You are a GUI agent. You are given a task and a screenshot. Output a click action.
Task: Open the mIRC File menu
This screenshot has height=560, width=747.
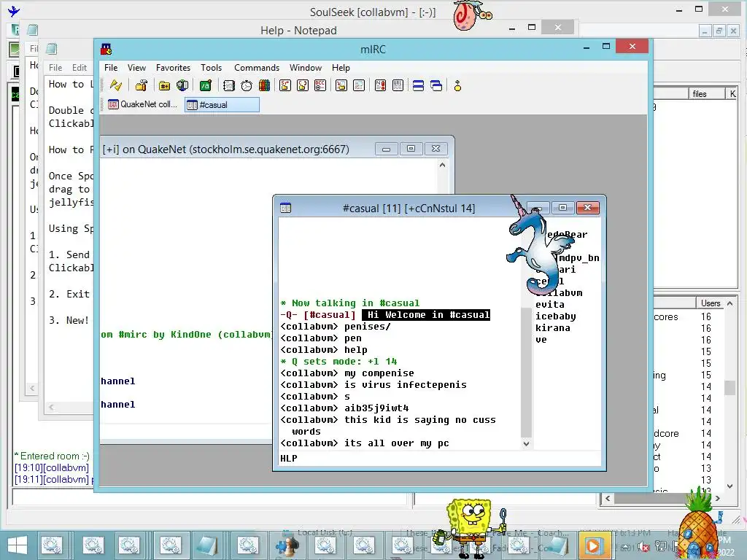tap(111, 68)
